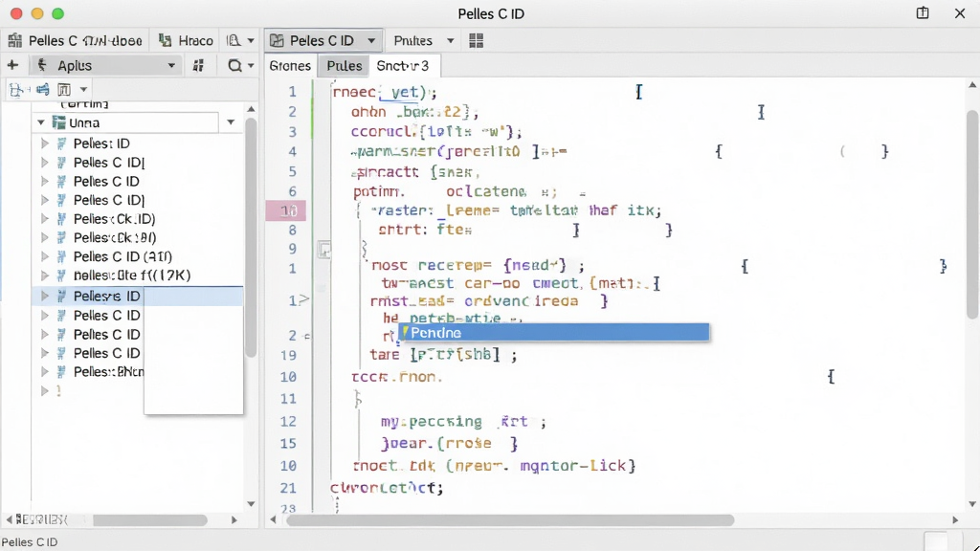
Task: Click the small grid icon right of Aplus dropdown
Action: coord(199,66)
